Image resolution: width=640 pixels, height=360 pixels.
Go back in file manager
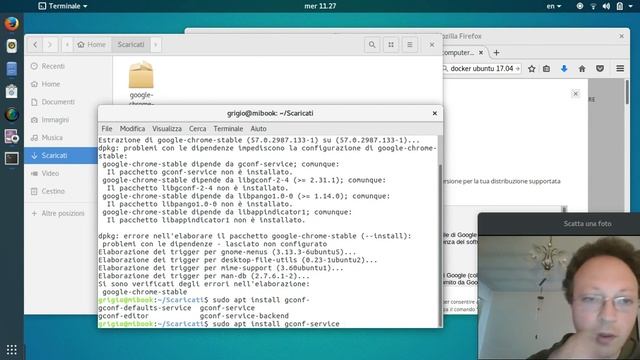(x=36, y=44)
